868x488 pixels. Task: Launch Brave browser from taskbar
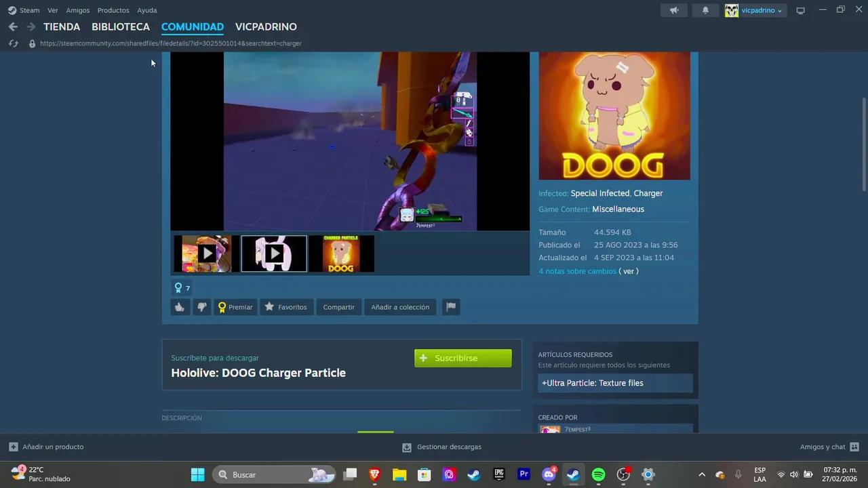click(374, 474)
